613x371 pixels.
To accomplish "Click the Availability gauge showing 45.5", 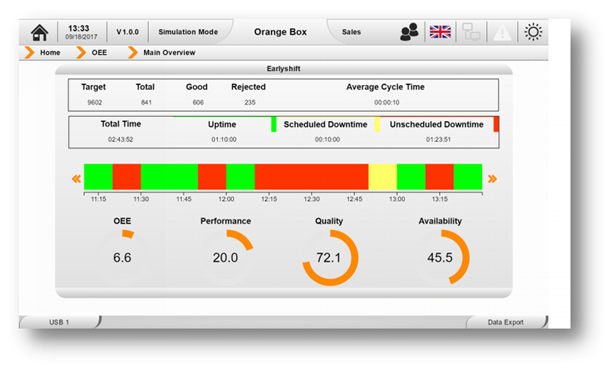I will tap(440, 257).
